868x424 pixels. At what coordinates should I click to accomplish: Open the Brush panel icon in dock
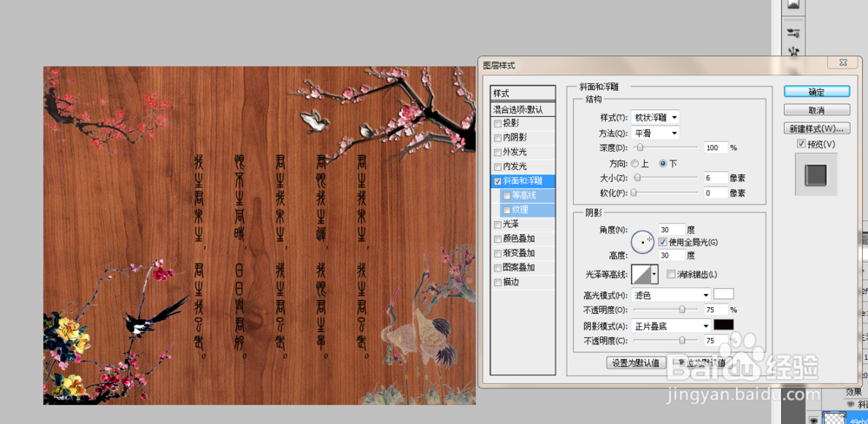click(795, 52)
